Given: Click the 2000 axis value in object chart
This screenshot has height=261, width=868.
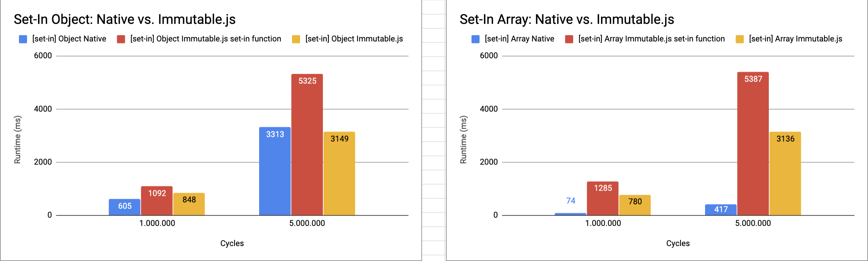Looking at the screenshot, I should point(43,162).
